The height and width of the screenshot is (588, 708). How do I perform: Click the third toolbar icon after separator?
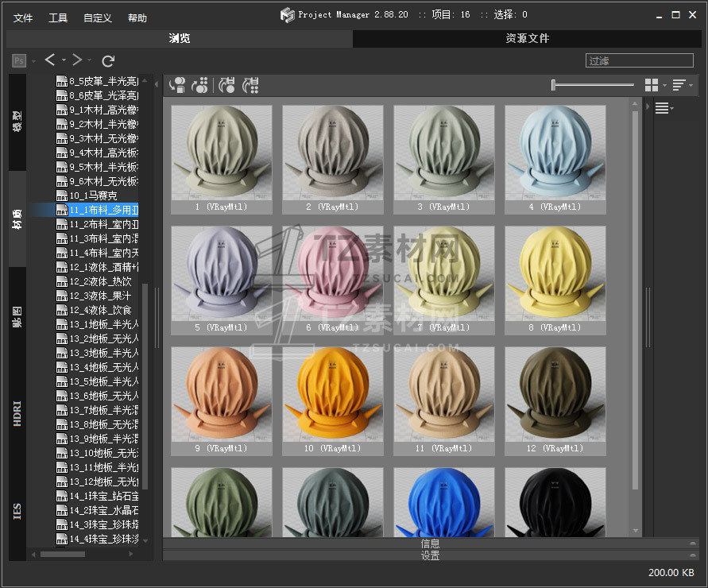pos(227,85)
